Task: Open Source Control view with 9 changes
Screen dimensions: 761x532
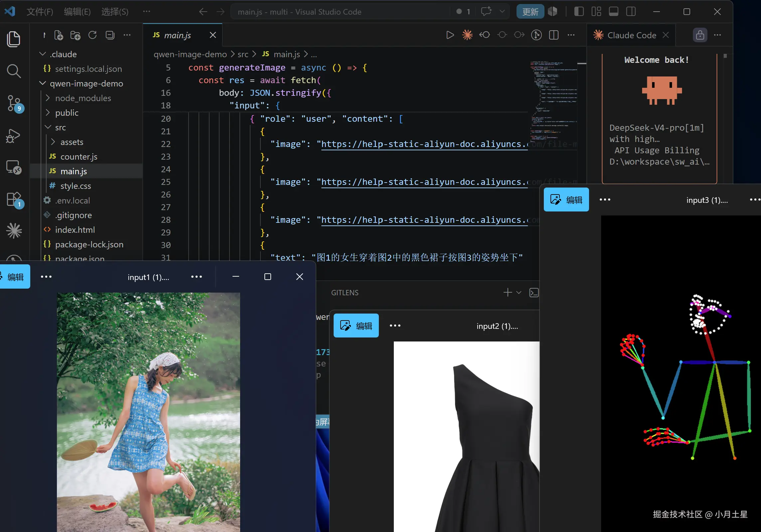Action: pos(15,103)
